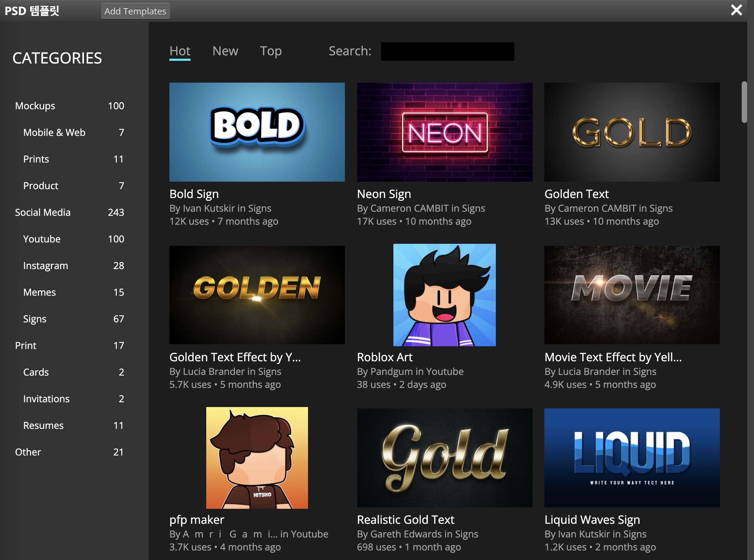Filter by Youtube category
The width and height of the screenshot is (754, 560).
[42, 239]
